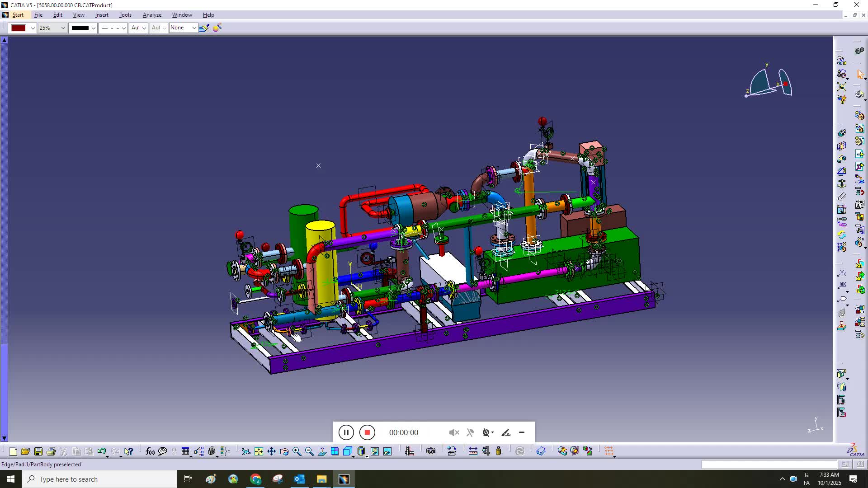Click the Fit All In view icon
This screenshot has height=488, width=868.
(x=259, y=451)
